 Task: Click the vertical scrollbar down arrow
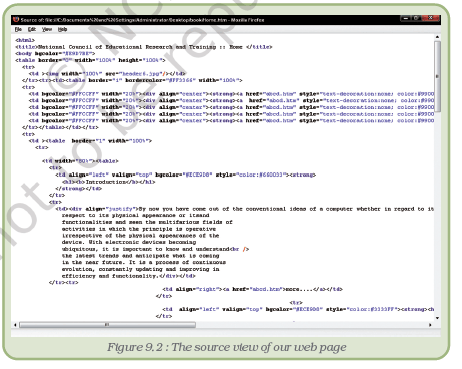[x=437, y=318]
